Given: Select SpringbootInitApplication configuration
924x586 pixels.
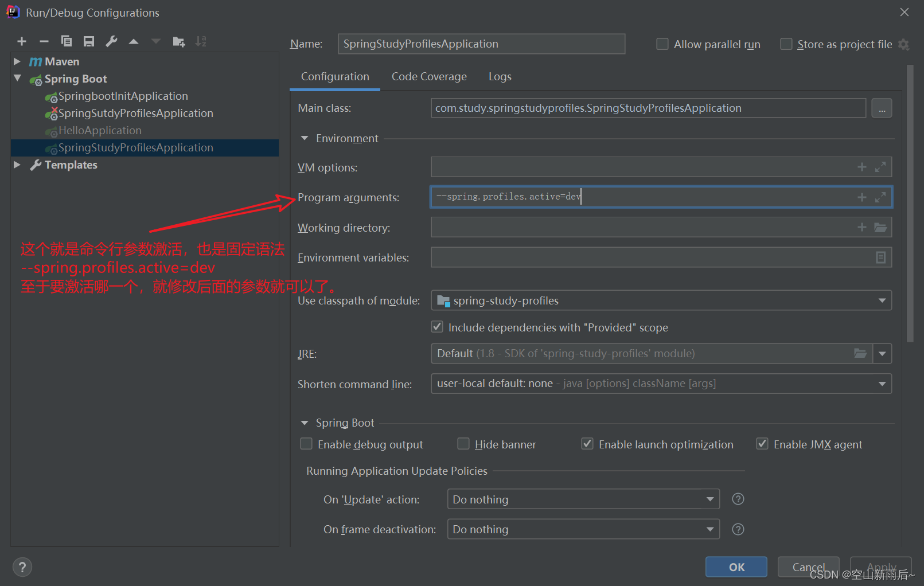Looking at the screenshot, I should [x=123, y=96].
